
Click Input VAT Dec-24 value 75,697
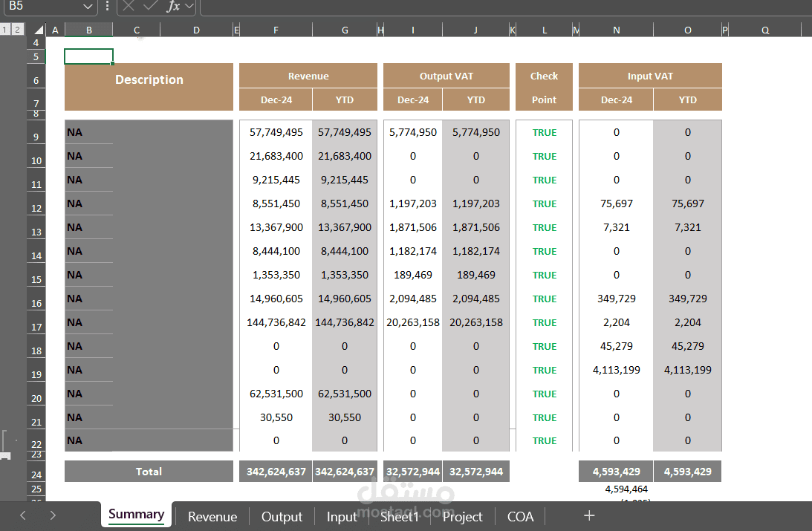[x=617, y=204]
